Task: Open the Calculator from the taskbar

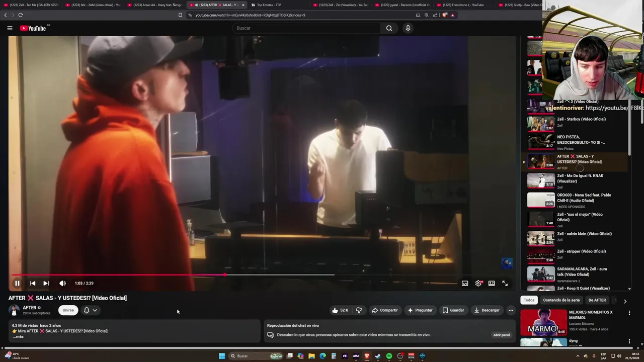Action: [x=334, y=356]
